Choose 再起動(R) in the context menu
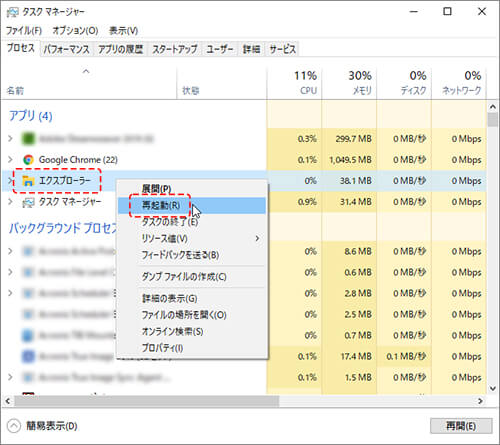 (192, 205)
